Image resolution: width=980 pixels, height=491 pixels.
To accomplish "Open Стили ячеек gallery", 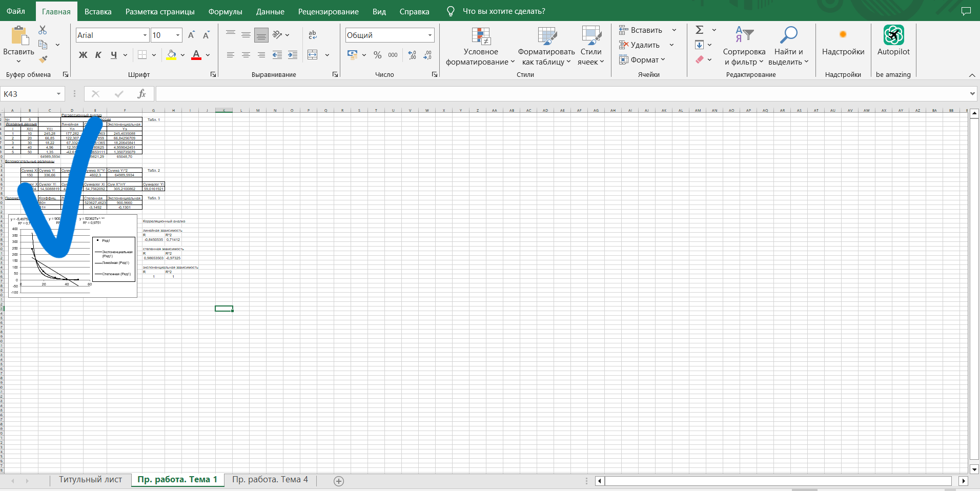I will (591, 47).
